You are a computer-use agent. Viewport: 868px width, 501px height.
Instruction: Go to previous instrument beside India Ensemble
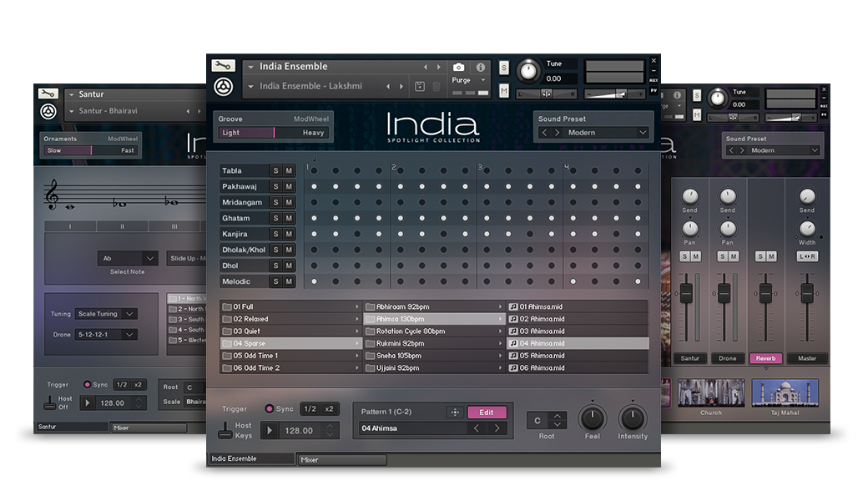click(425, 67)
